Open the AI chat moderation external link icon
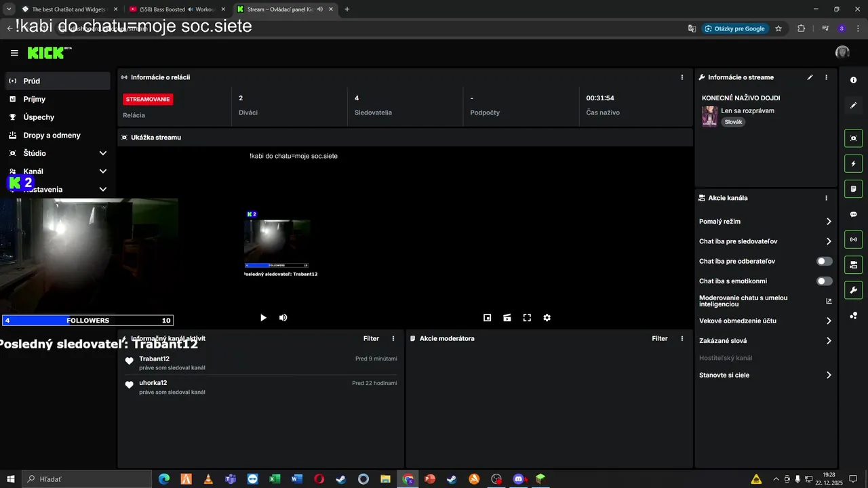 (829, 301)
